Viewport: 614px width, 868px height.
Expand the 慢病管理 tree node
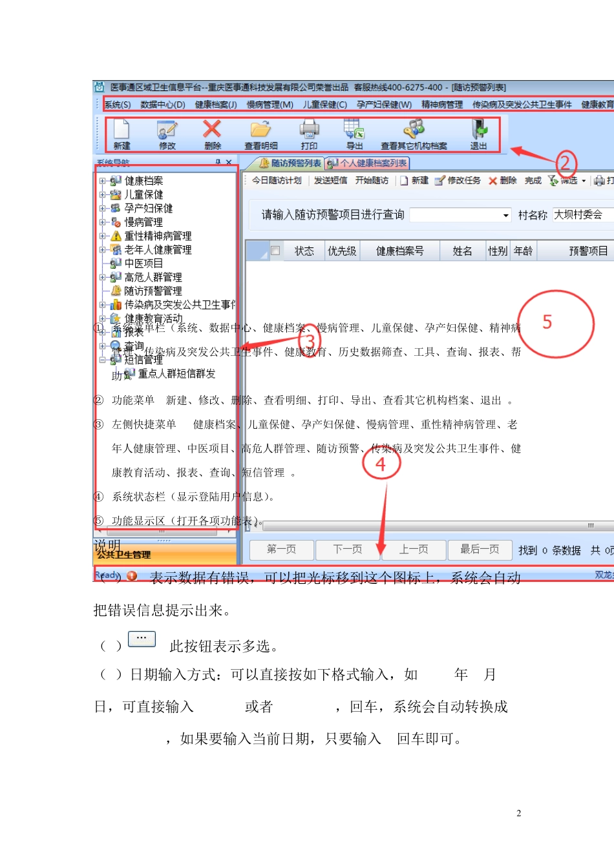(102, 222)
